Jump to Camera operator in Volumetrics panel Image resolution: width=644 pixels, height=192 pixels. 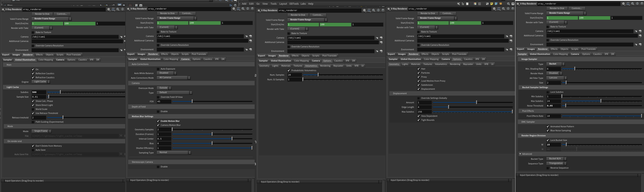point(377,38)
